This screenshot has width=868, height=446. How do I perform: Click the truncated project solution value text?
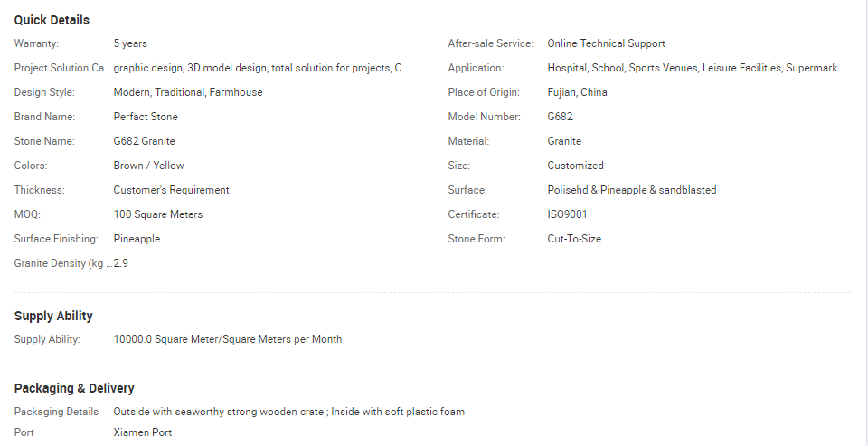point(261,68)
